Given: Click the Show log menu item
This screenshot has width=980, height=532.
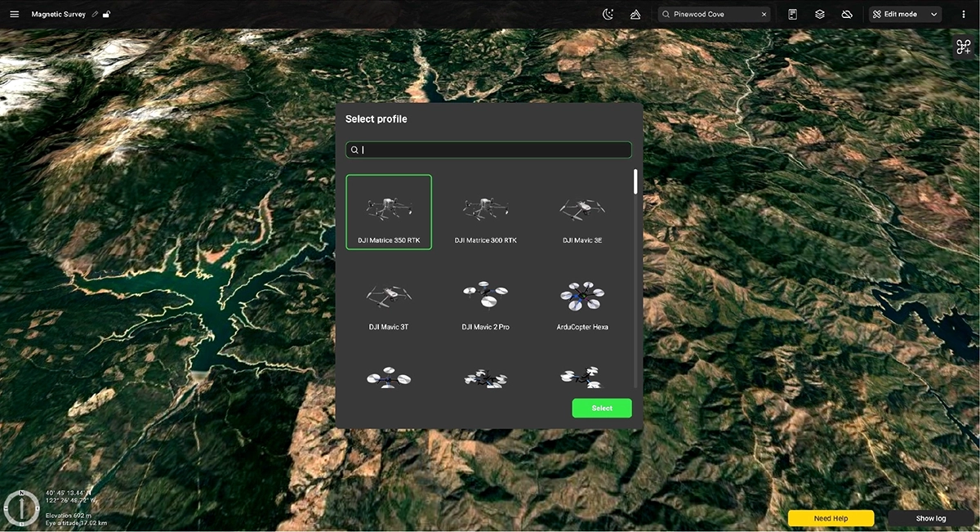Looking at the screenshot, I should (x=931, y=518).
